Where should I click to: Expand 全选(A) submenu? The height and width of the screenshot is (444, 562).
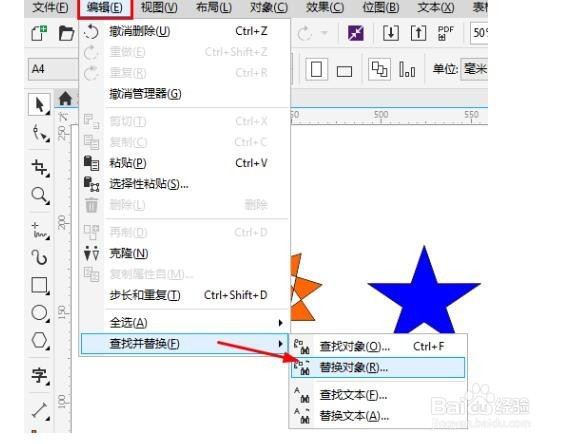click(185, 323)
